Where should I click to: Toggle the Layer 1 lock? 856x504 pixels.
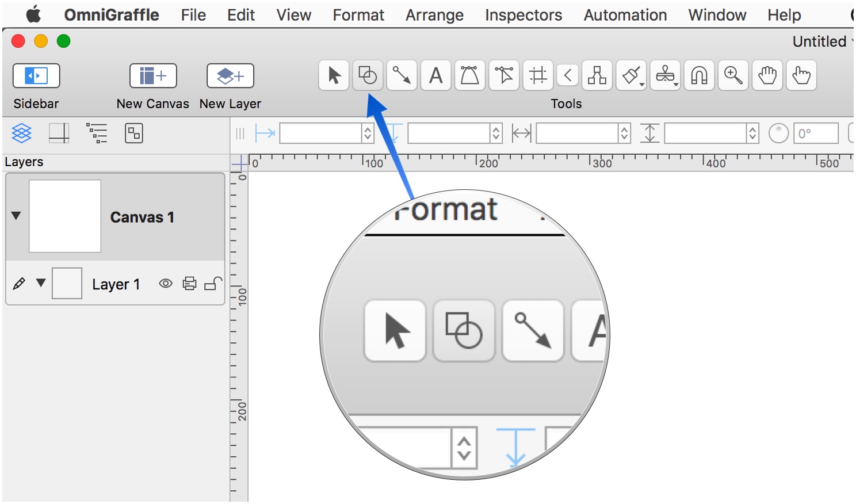pyautogui.click(x=213, y=284)
